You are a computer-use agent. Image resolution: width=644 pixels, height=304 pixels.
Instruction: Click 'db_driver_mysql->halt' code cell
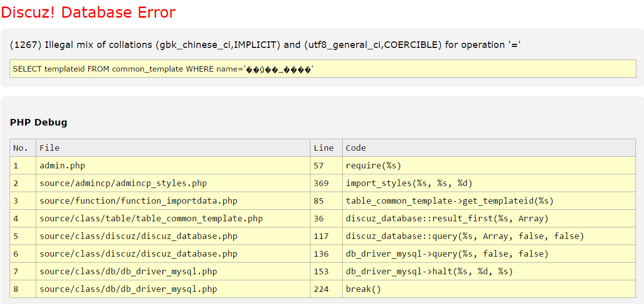coord(489,271)
